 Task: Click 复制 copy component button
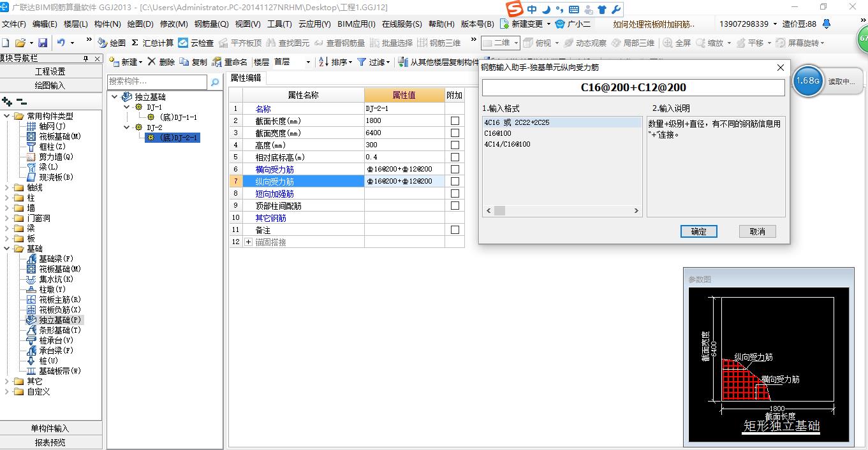coord(194,62)
